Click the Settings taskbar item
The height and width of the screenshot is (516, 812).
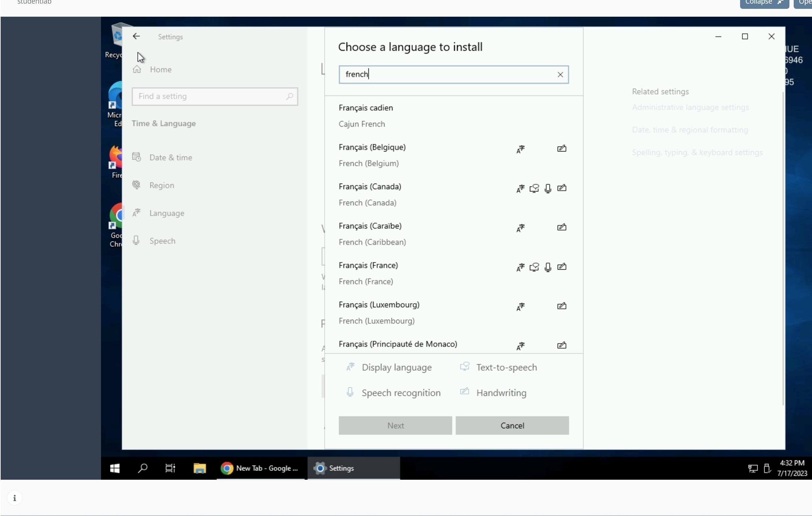[x=353, y=468]
